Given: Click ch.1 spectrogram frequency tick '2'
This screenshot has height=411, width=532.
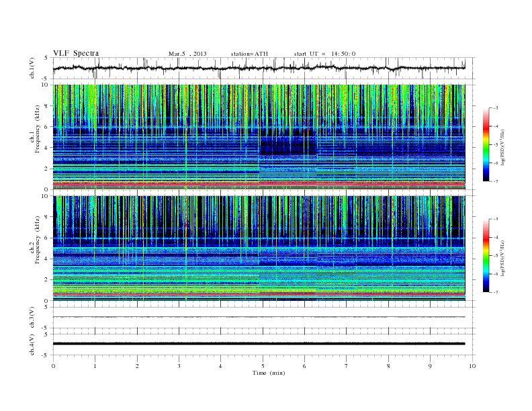Looking at the screenshot, I should [46, 169].
